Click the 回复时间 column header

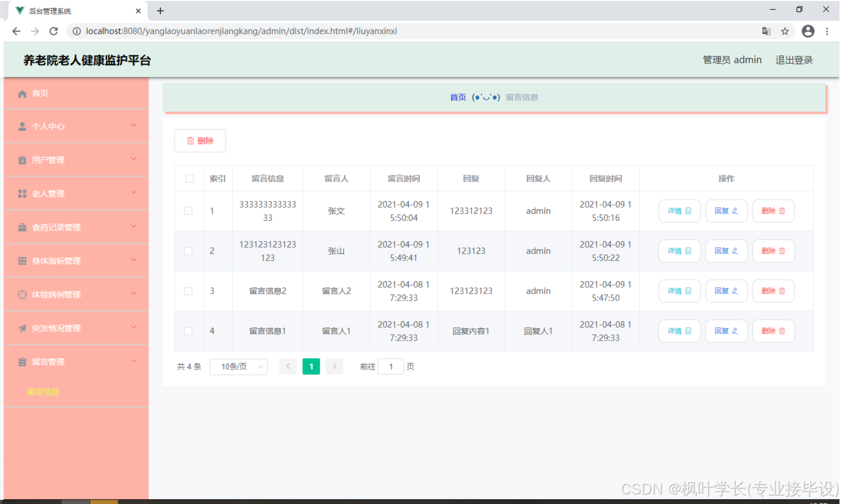point(606,178)
